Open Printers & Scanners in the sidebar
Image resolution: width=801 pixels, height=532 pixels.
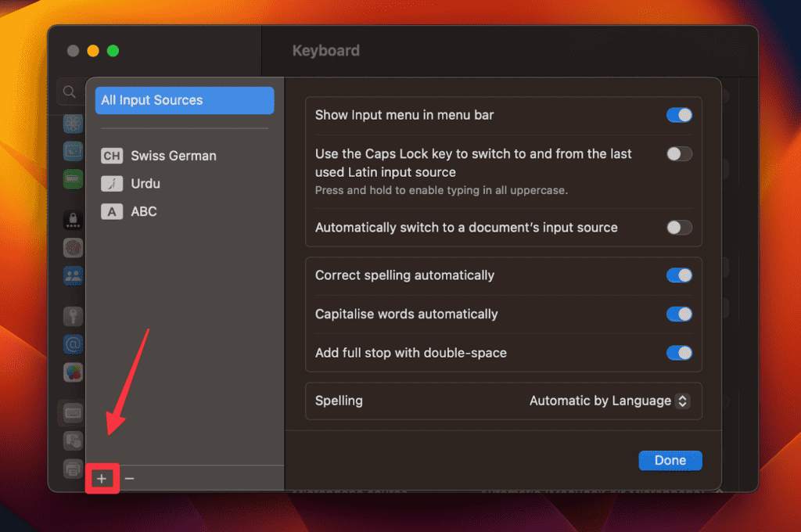point(73,468)
